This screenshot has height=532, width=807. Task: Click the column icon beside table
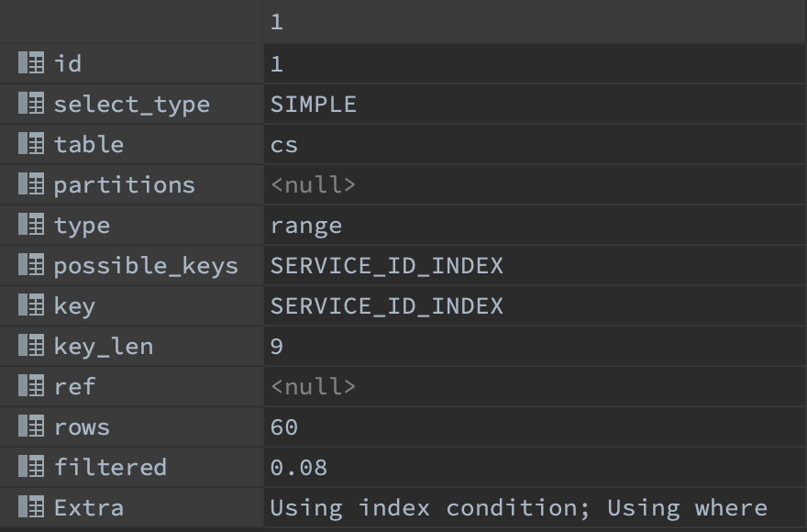point(31,144)
